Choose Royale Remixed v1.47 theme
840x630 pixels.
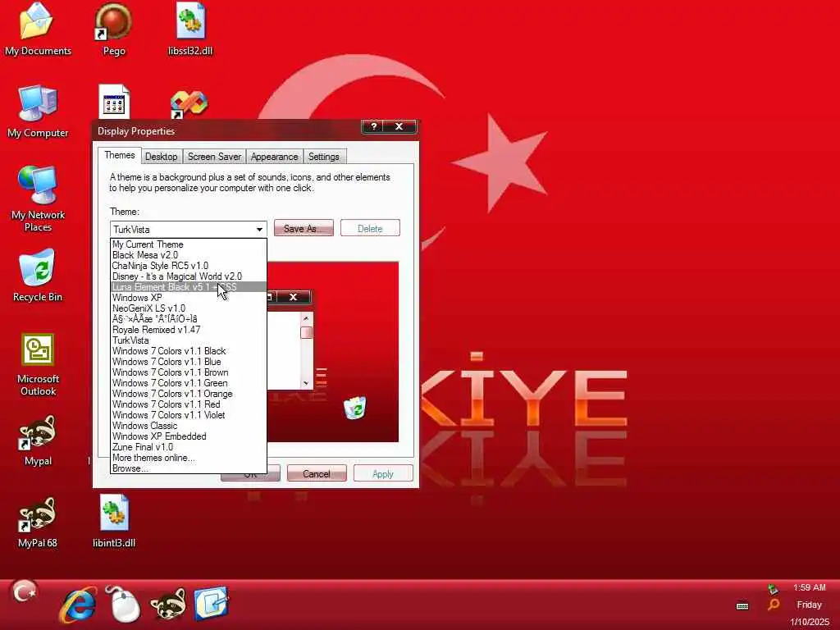coord(188,330)
